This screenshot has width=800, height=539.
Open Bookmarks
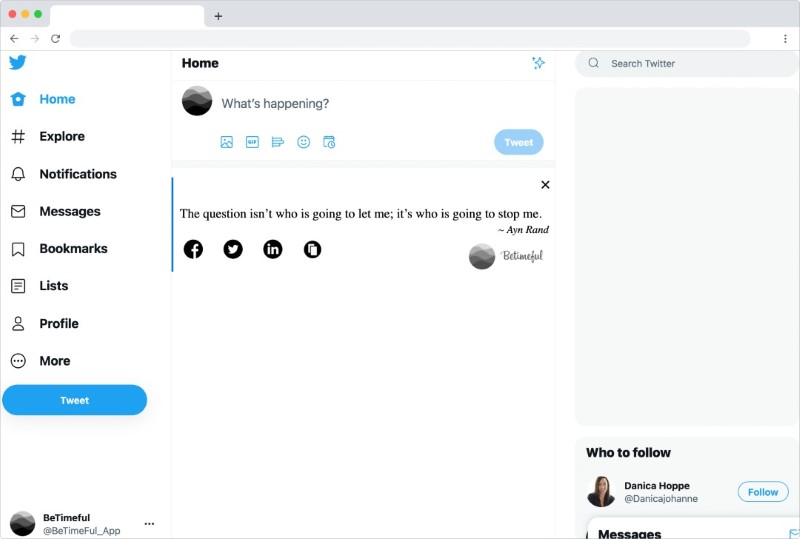click(x=59, y=249)
